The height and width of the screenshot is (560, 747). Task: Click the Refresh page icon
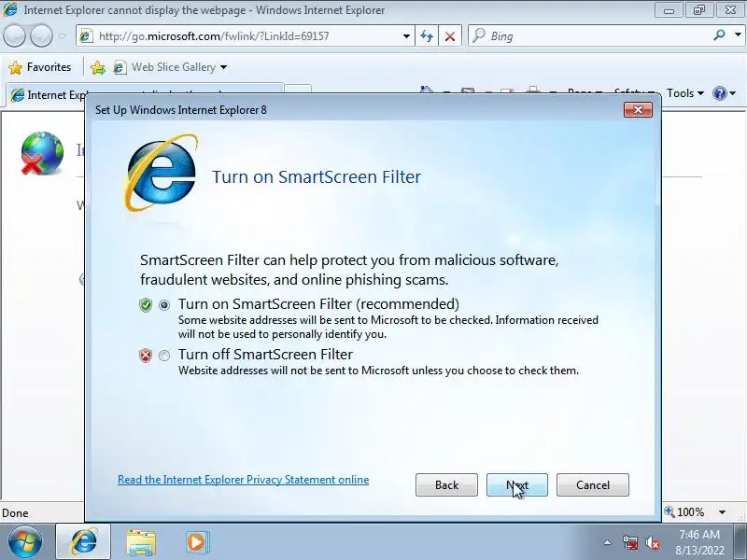pyautogui.click(x=427, y=36)
